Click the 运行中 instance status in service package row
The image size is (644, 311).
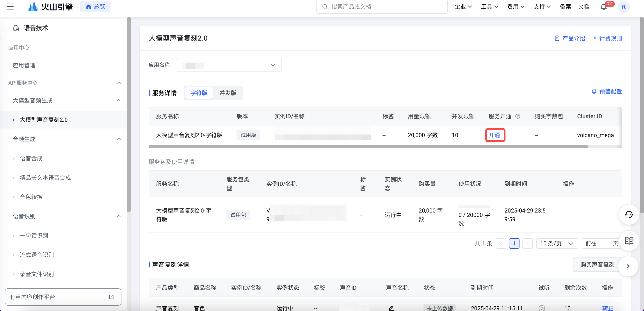pyautogui.click(x=393, y=215)
